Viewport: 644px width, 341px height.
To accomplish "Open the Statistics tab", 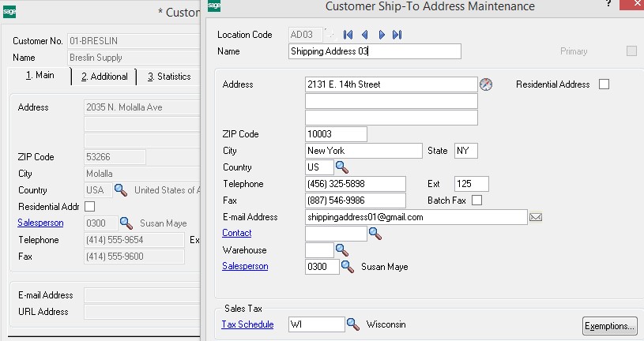I will (168, 77).
